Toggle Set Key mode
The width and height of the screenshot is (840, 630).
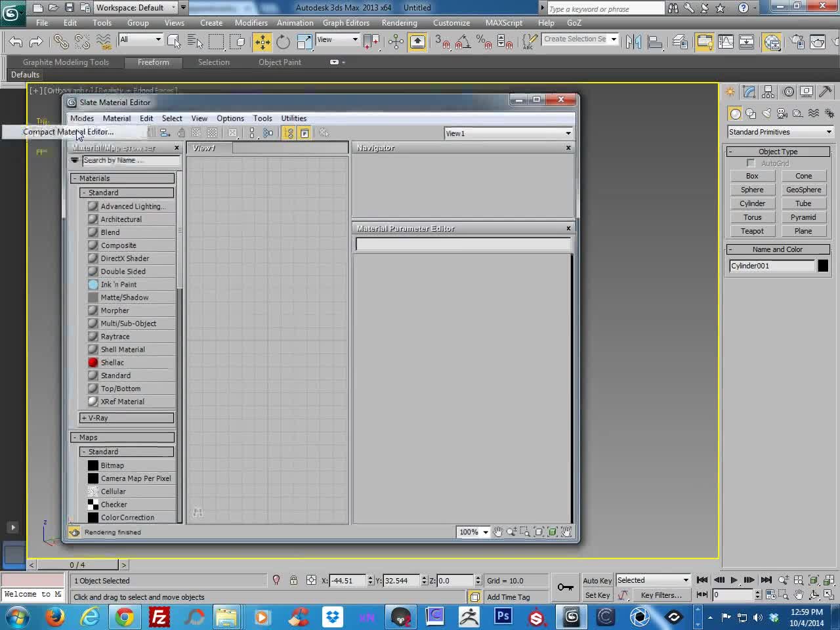[597, 595]
